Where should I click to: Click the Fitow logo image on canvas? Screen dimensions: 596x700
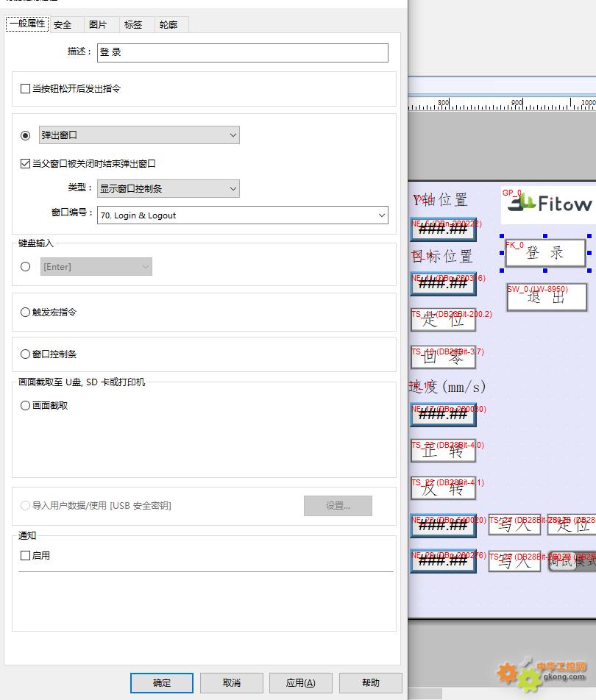[x=548, y=204]
